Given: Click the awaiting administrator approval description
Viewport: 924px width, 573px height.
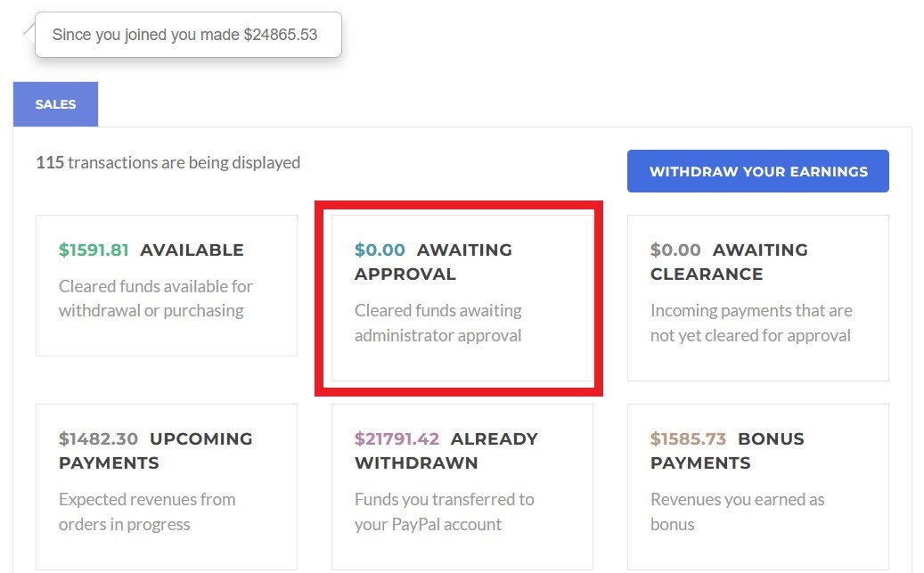Looking at the screenshot, I should pos(438,323).
